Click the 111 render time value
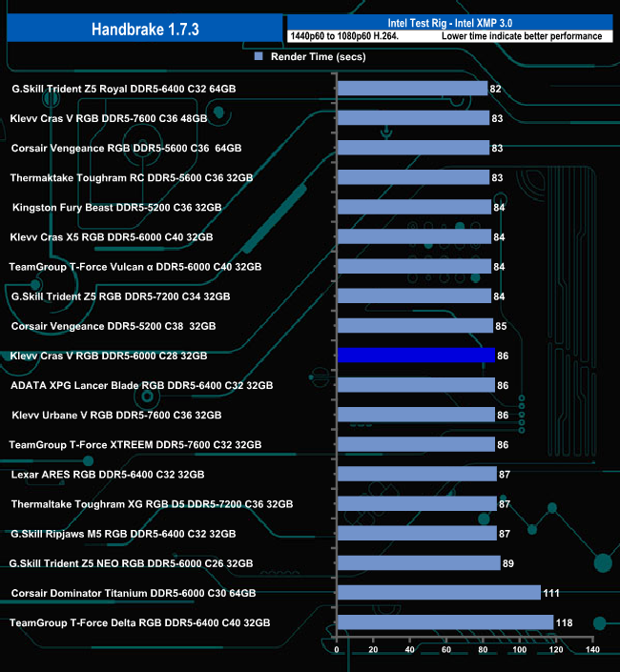620x672 pixels. (551, 593)
